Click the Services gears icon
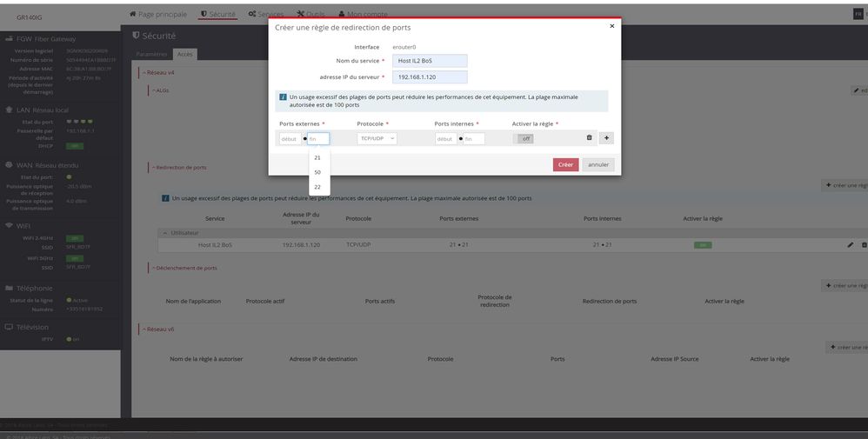This screenshot has height=439, width=868. click(252, 14)
